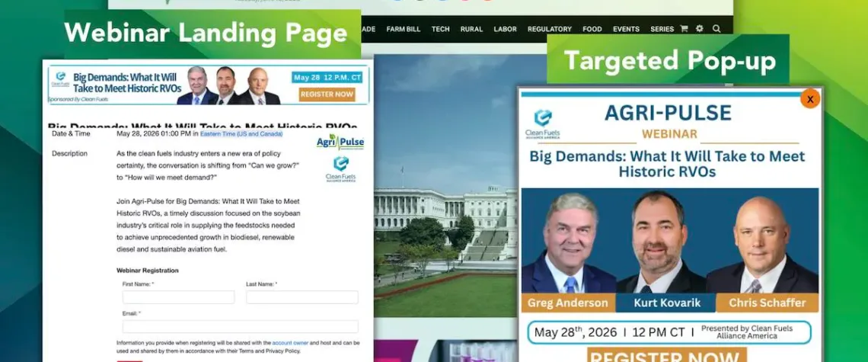This screenshot has width=868, height=362.
Task: Click the search magnifier in nav bar
Action: coord(716,29)
